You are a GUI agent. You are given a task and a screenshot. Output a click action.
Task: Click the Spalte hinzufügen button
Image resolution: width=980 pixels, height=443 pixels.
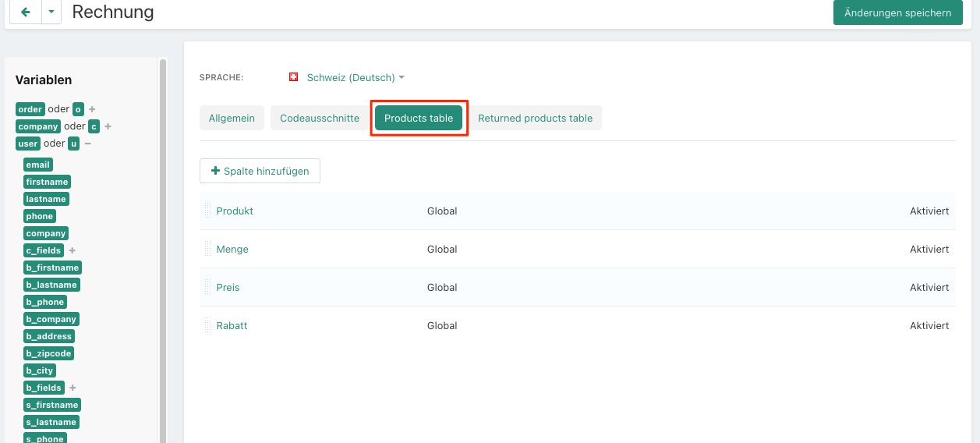pos(260,171)
